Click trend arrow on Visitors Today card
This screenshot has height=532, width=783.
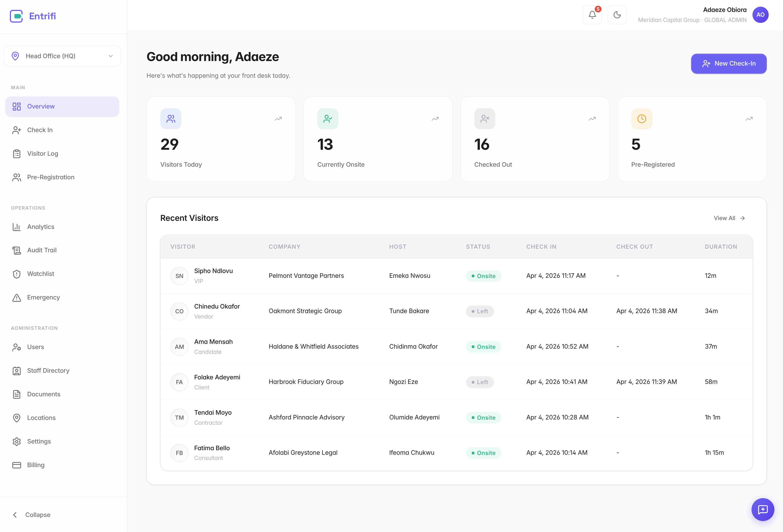[278, 119]
